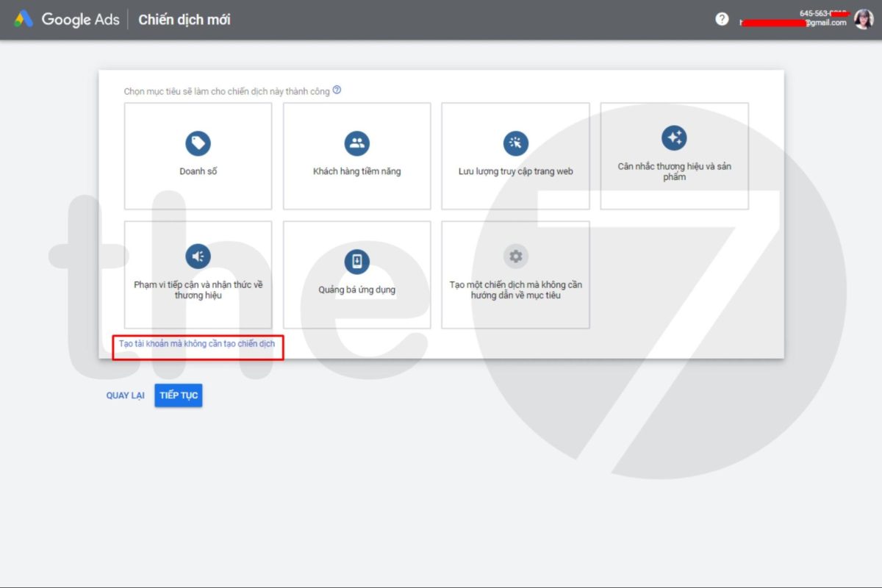Click the 'Phạm vi tiếp cận và nhận thức' label

pyautogui.click(x=198, y=290)
